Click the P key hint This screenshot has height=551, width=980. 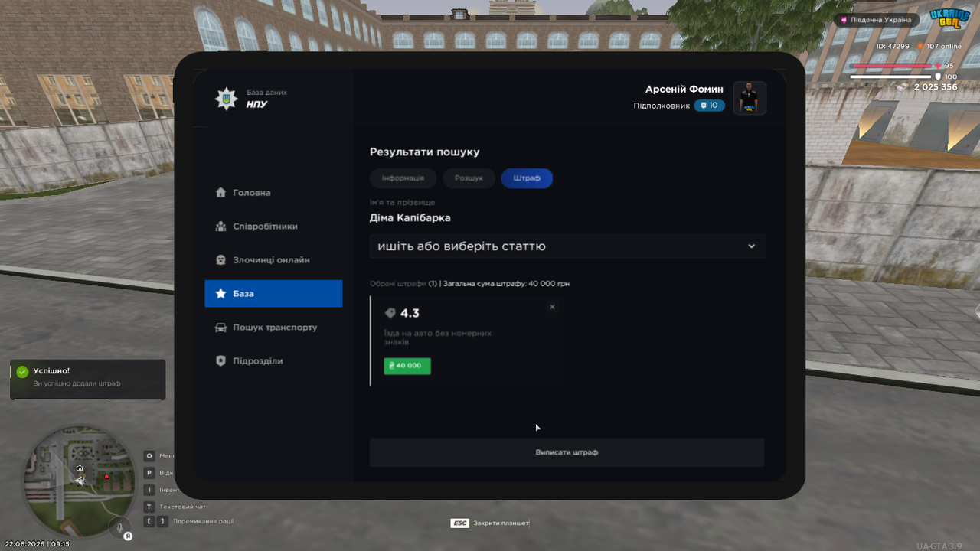[x=149, y=473]
